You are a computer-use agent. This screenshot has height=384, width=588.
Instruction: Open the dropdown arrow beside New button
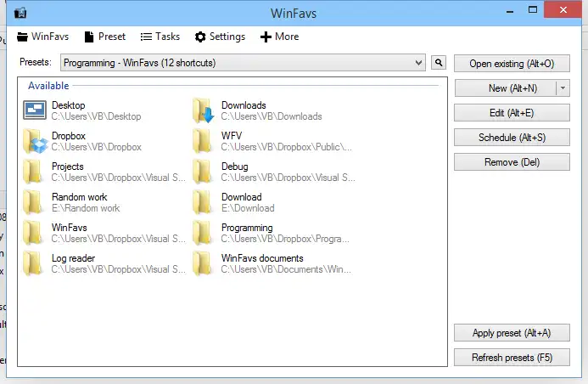(x=563, y=88)
